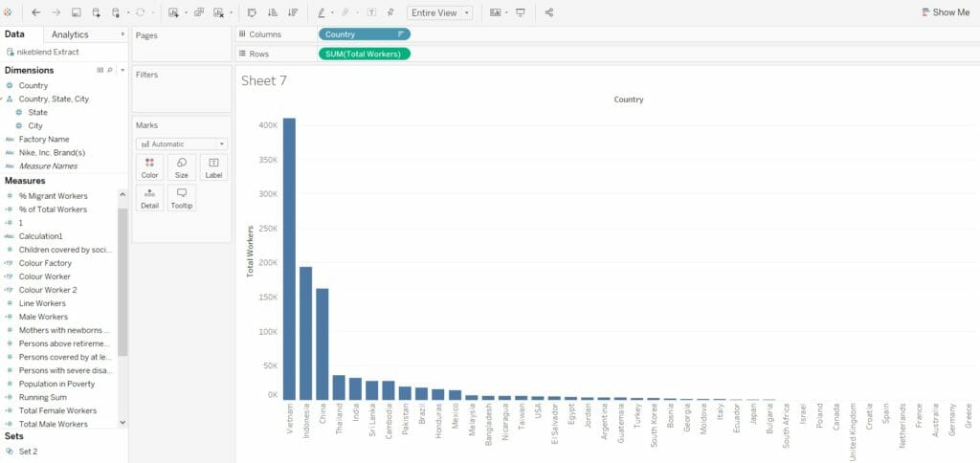Select the City dimension field
The width and height of the screenshot is (980, 463).
click(35, 125)
